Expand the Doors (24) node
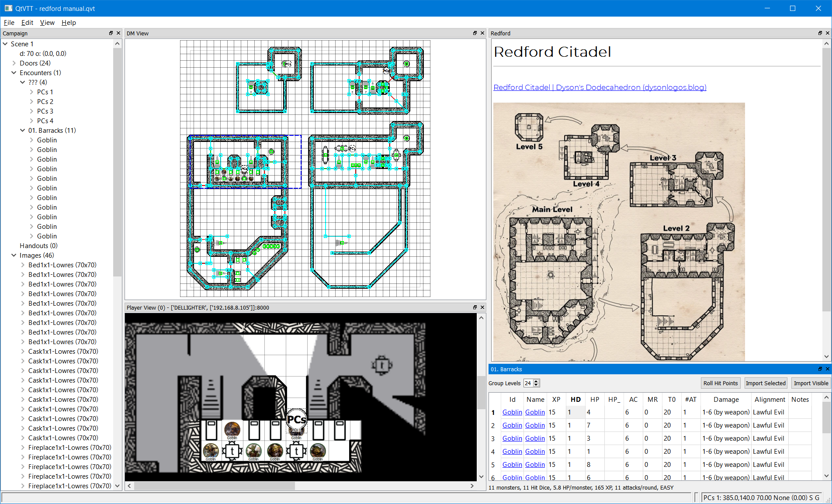The width and height of the screenshot is (832, 504). point(14,63)
